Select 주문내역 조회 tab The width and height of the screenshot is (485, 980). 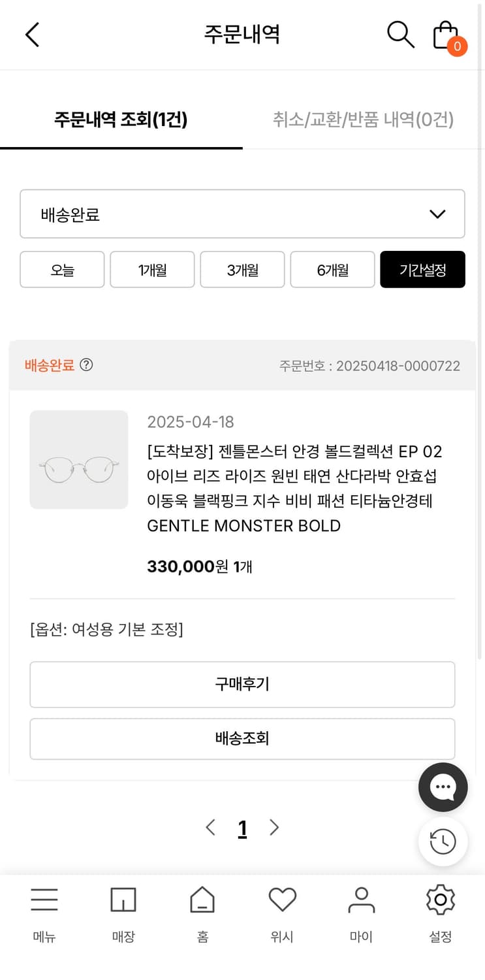tap(121, 120)
